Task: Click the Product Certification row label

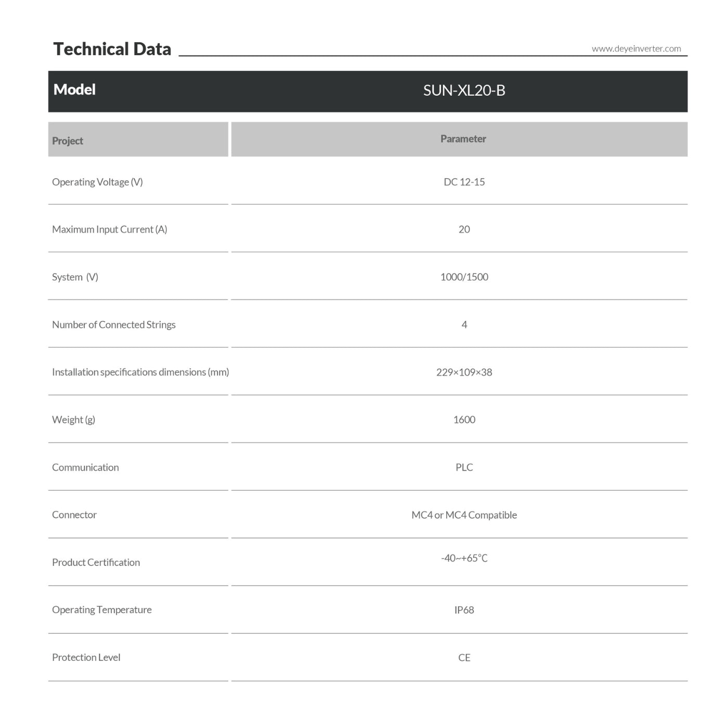Action: pyautogui.click(x=96, y=563)
